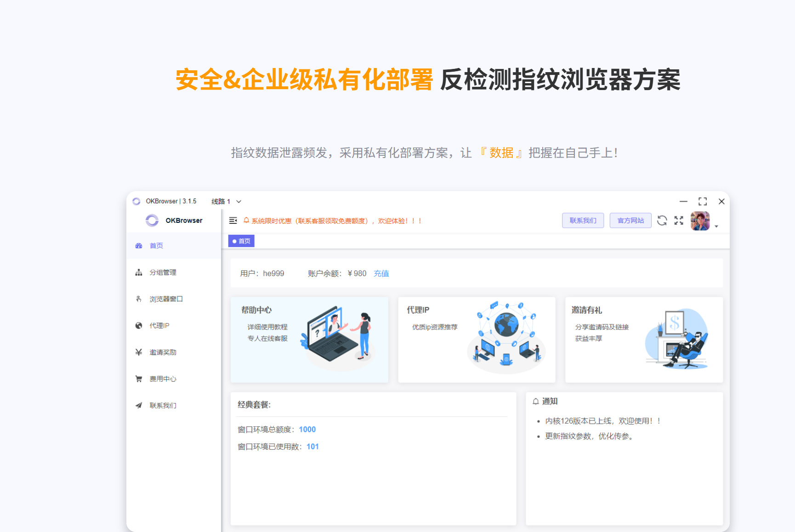Image resolution: width=795 pixels, height=532 pixels.
Task: Expand the dropdown arrow next to avatar
Action: 716,226
